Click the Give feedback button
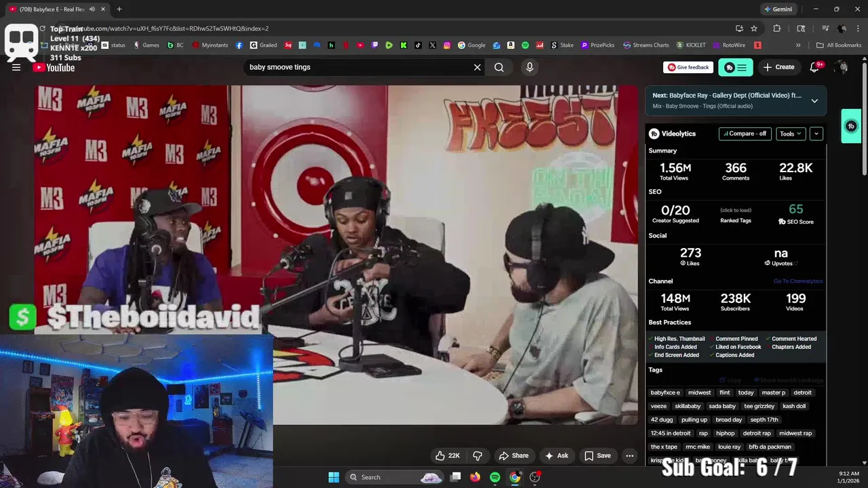Image resolution: width=868 pixels, height=488 pixels. click(x=688, y=67)
